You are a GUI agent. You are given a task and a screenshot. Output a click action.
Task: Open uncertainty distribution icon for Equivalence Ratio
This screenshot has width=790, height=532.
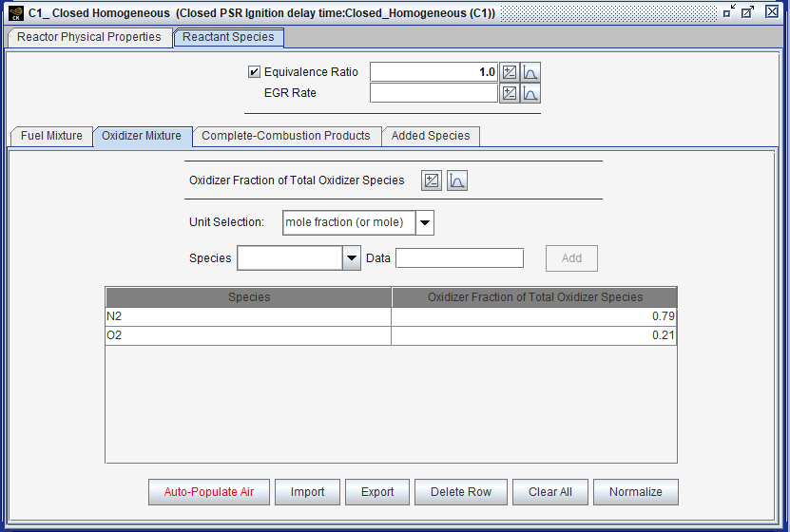[530, 72]
